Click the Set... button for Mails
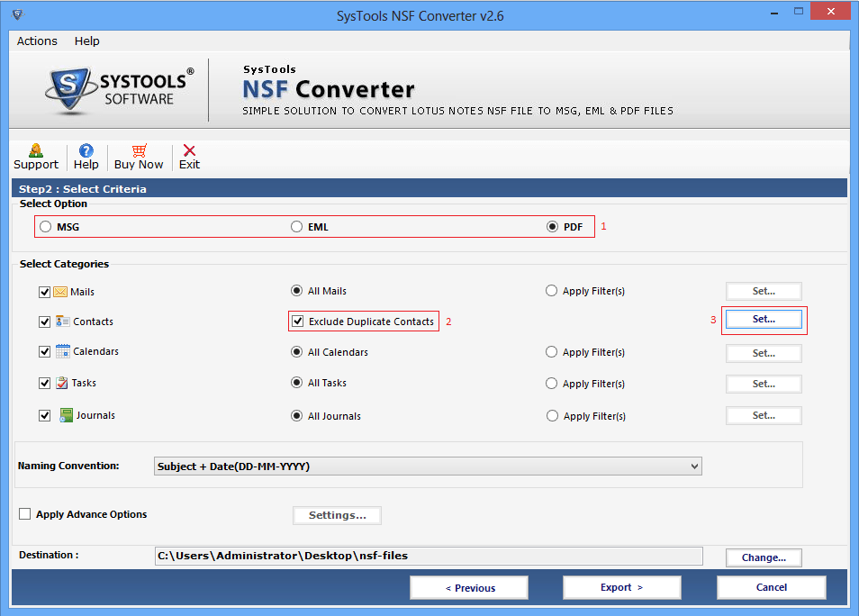859x616 pixels. click(764, 291)
